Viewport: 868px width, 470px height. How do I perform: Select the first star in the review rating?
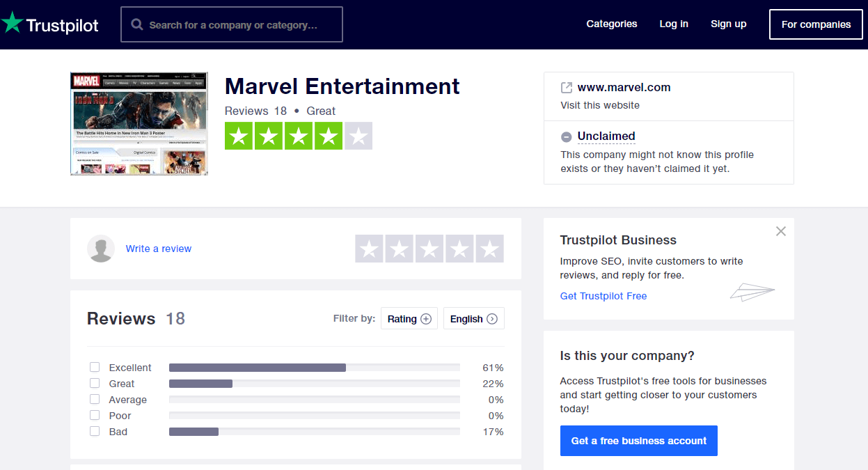(370, 249)
